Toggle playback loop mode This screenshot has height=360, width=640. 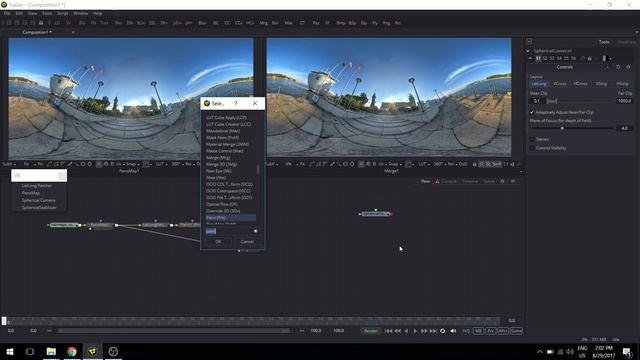pyautogui.click(x=443, y=331)
